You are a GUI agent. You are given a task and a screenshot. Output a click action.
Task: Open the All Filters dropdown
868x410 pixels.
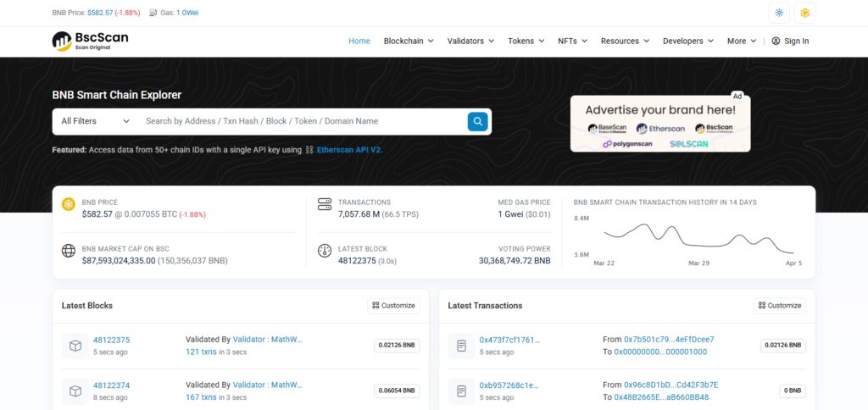(95, 121)
